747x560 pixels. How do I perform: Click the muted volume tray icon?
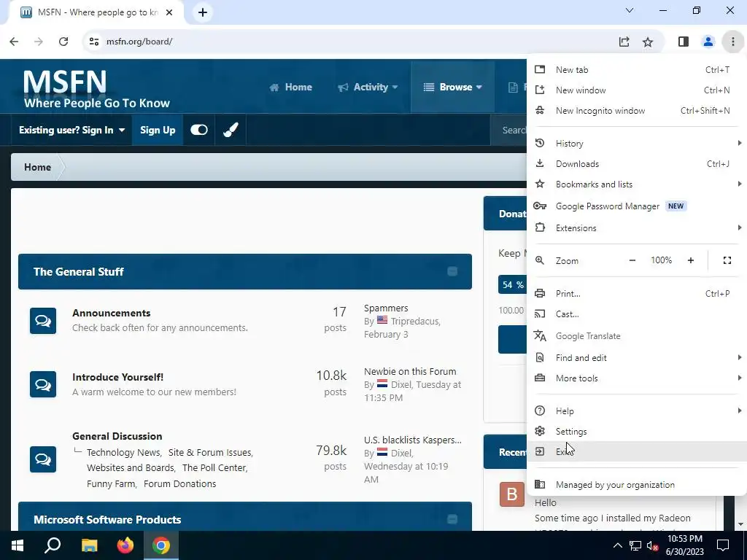(653, 545)
